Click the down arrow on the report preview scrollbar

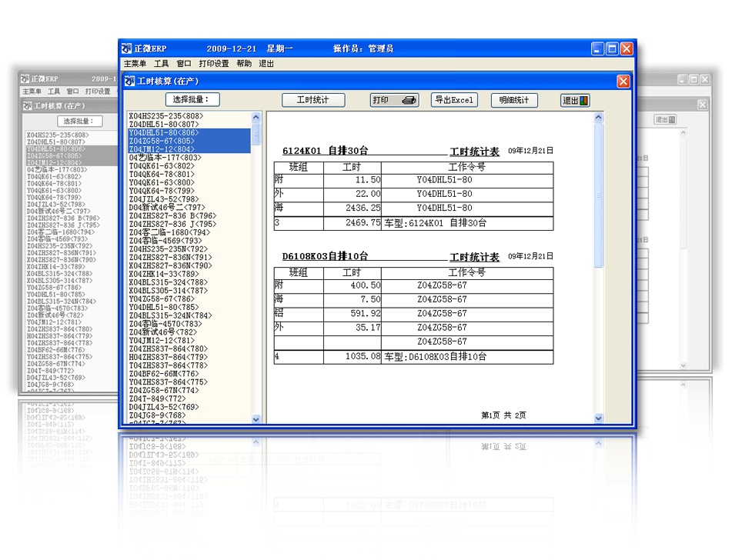click(x=599, y=418)
